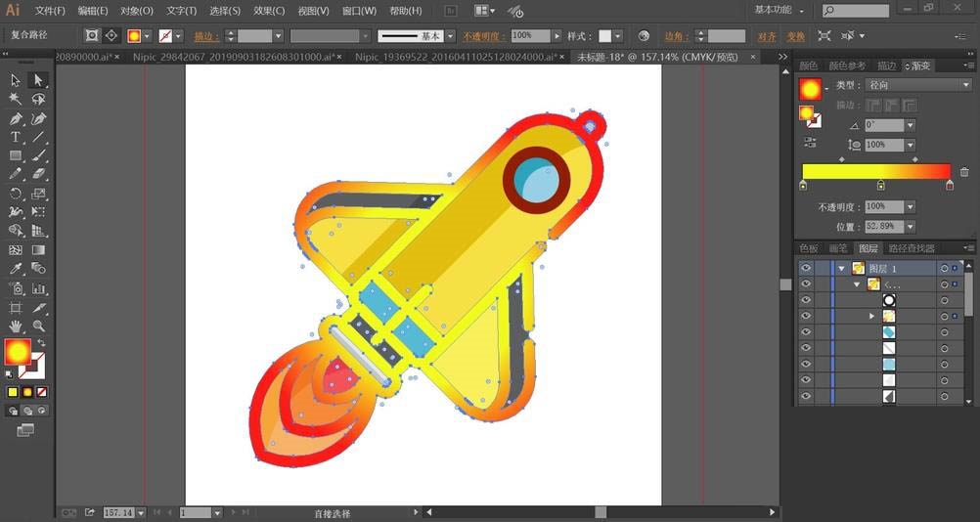This screenshot has height=522, width=980.
Task: Apply solid Color fill mode button
Action: 13,392
